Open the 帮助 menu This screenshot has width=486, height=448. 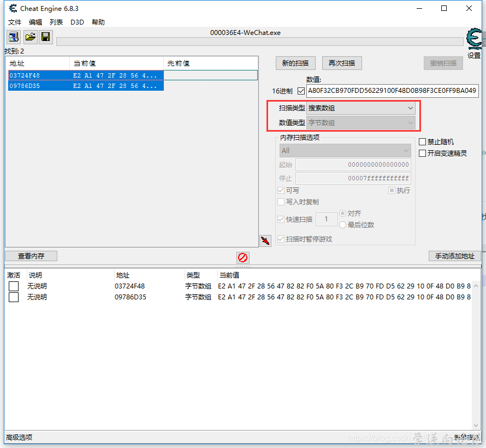pos(98,22)
